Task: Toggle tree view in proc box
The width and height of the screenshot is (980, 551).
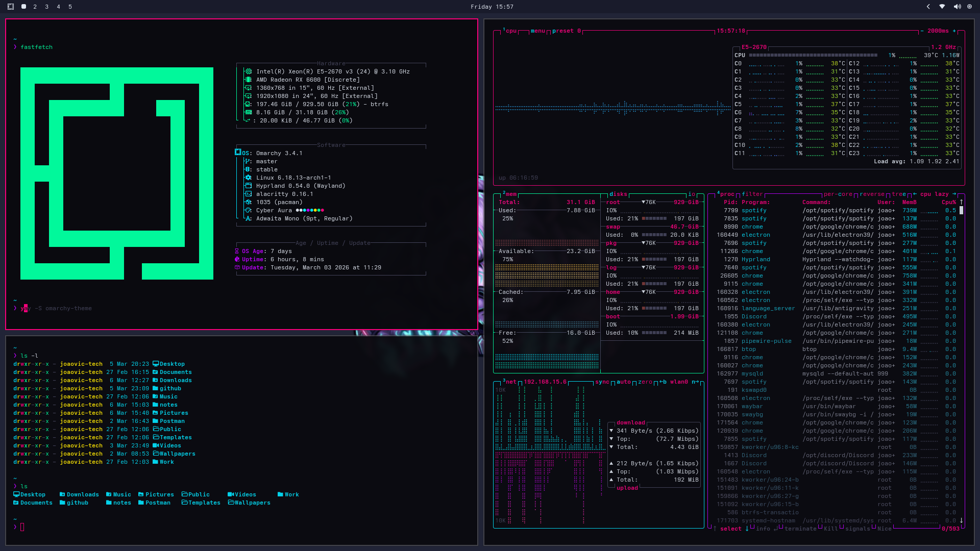Action: click(899, 194)
